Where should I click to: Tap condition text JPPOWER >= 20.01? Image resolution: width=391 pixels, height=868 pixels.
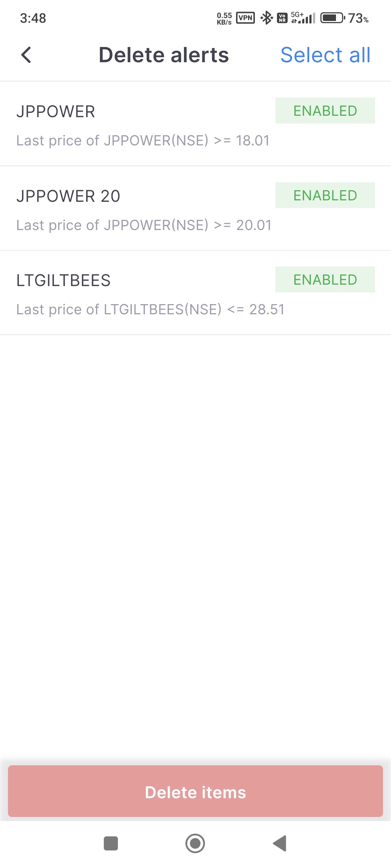coord(144,225)
